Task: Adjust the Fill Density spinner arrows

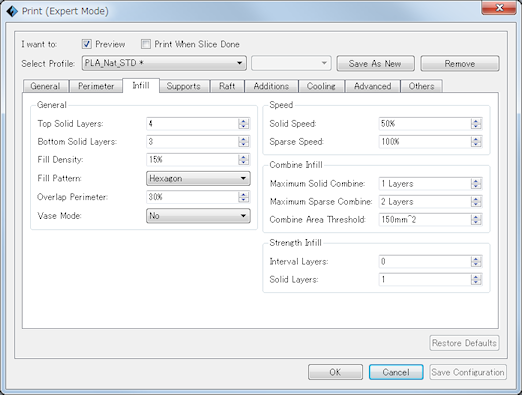Action: [x=244, y=160]
